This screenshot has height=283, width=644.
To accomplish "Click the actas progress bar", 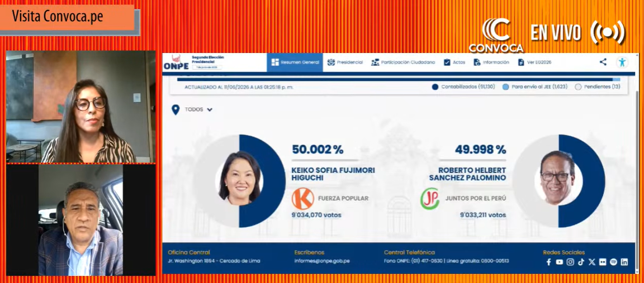I will pyautogui.click(x=399, y=79).
